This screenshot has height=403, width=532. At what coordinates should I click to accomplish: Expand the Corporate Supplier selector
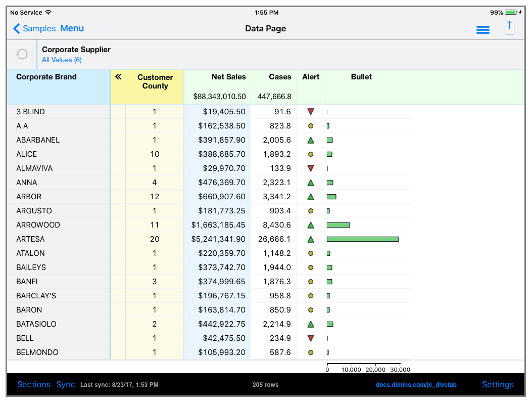(x=76, y=50)
